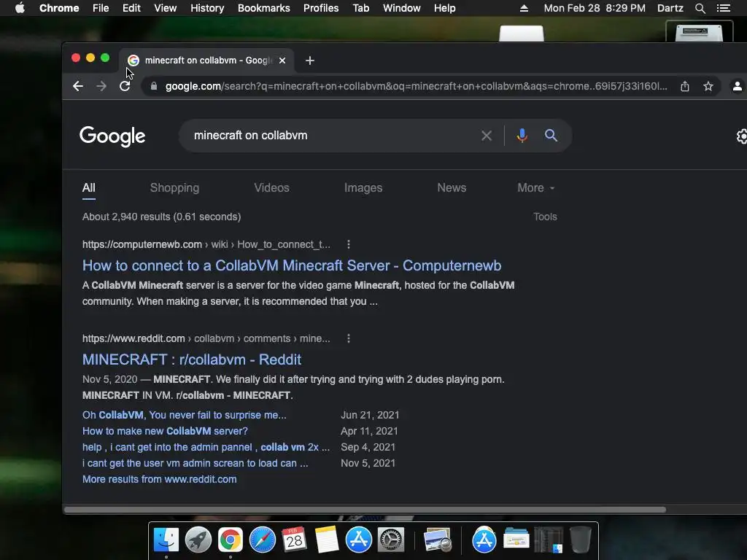Switch to the Images results tab
Screen dimensions: 747x560
(x=363, y=187)
